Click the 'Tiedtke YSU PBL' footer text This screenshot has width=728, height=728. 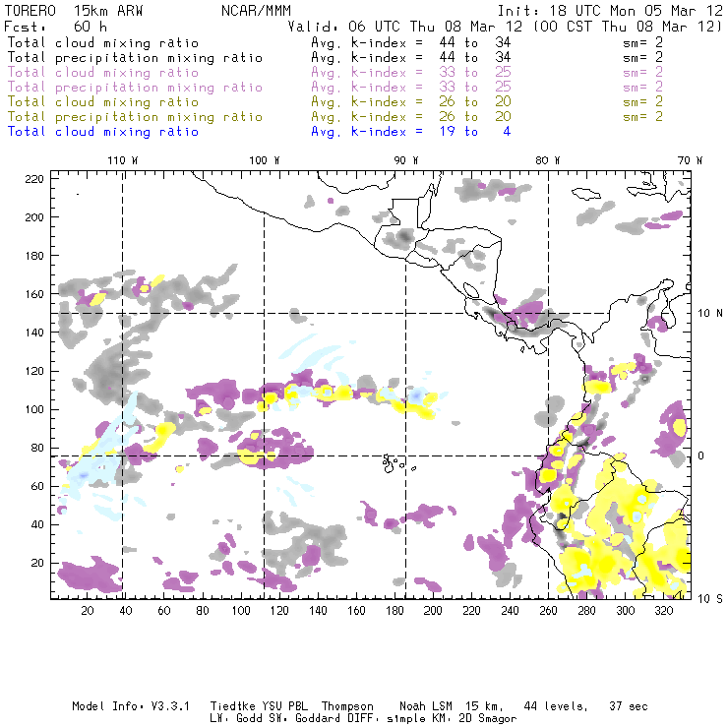pyautogui.click(x=259, y=706)
